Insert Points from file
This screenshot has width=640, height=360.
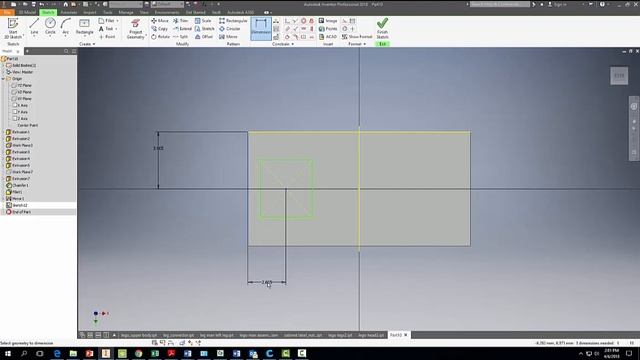click(328, 29)
